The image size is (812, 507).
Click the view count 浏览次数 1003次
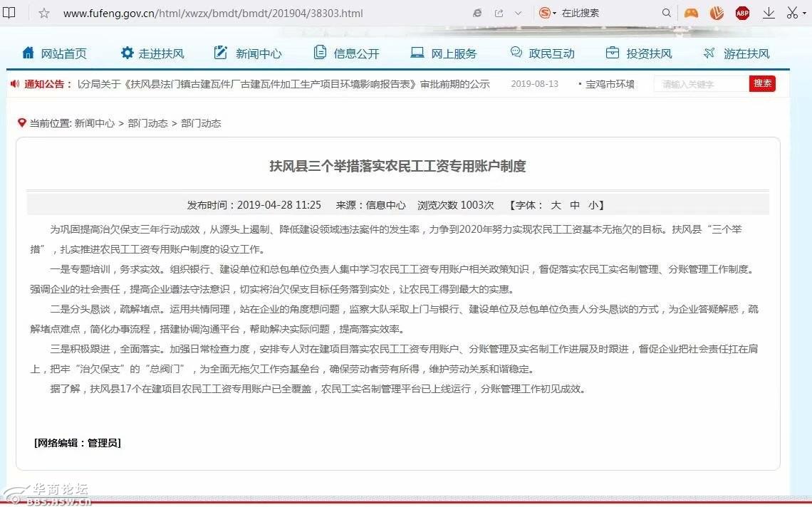tap(456, 205)
